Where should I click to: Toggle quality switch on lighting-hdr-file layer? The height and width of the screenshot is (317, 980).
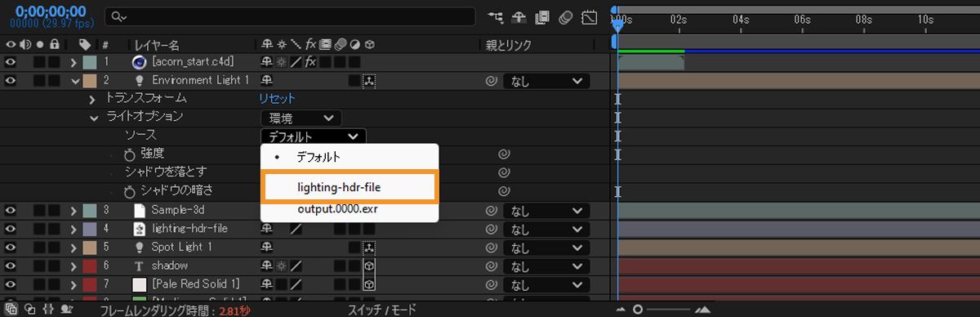pos(296,229)
